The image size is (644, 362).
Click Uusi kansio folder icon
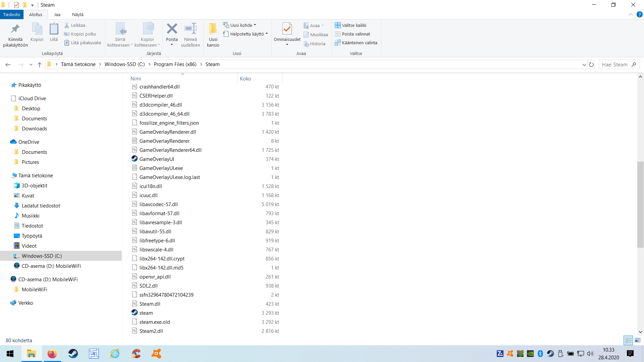click(x=213, y=29)
